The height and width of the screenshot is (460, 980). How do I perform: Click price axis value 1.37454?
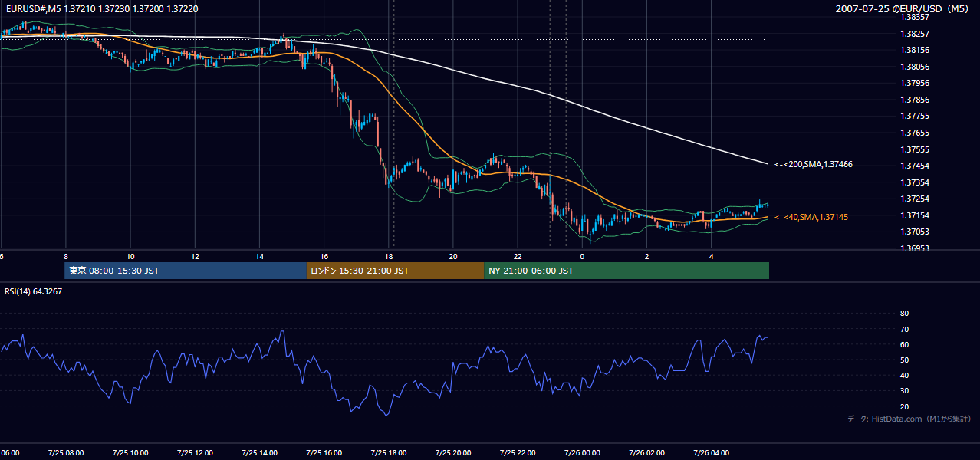pos(915,166)
